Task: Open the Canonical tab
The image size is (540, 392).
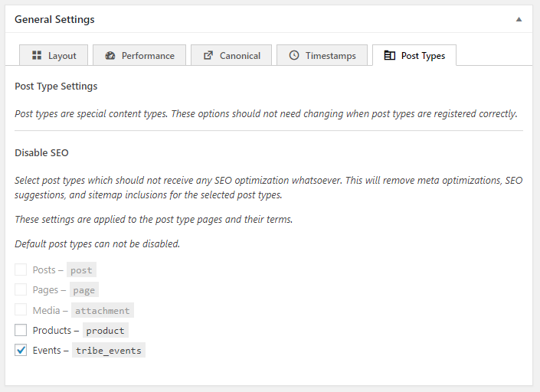Action: (231, 55)
